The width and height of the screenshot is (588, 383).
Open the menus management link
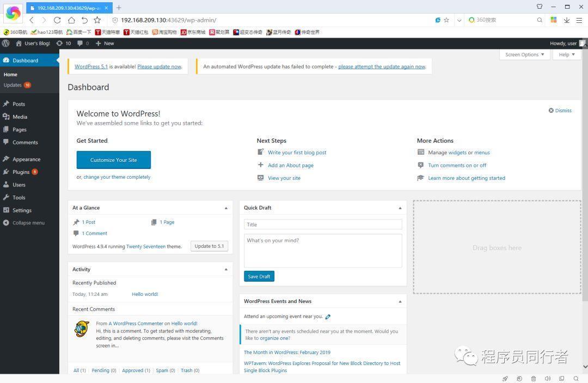pyautogui.click(x=482, y=153)
